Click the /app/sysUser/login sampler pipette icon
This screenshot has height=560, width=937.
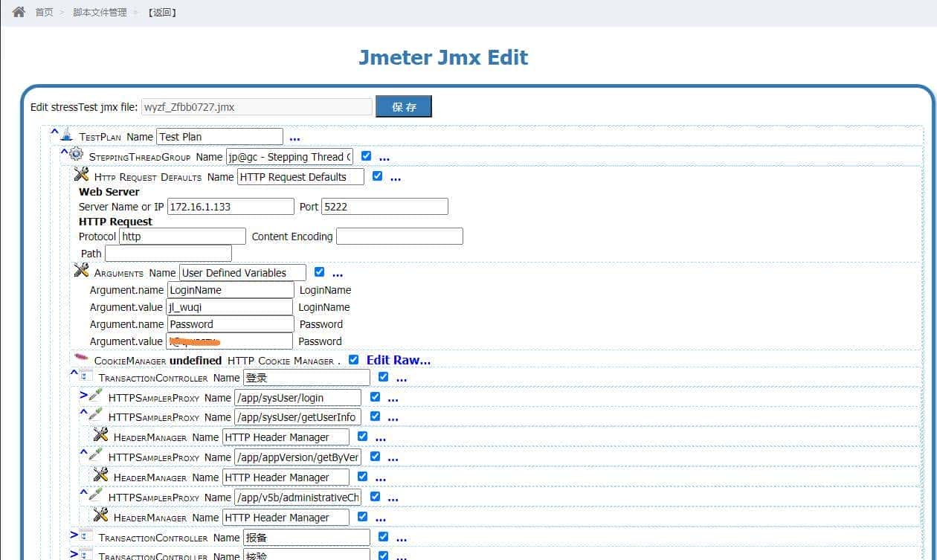pyautogui.click(x=95, y=396)
